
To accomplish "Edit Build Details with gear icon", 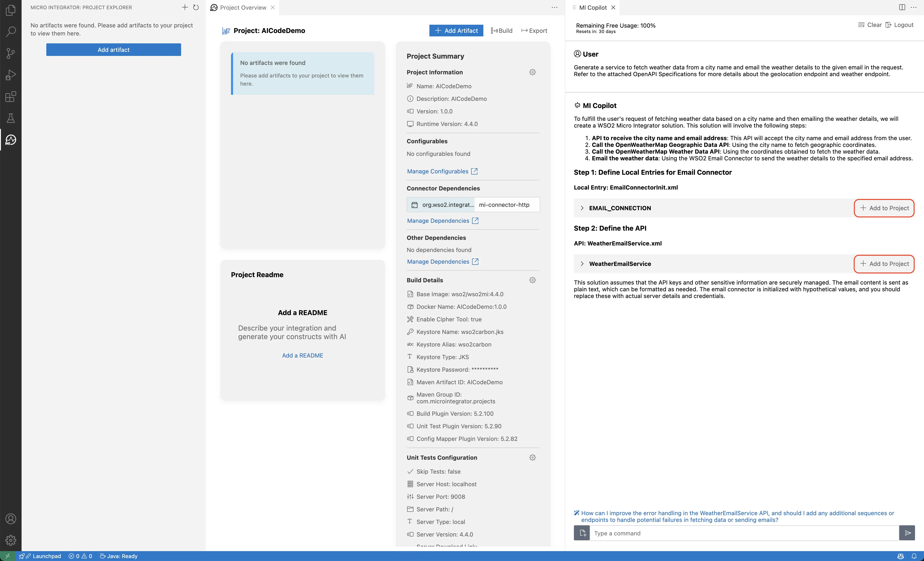I will click(533, 280).
